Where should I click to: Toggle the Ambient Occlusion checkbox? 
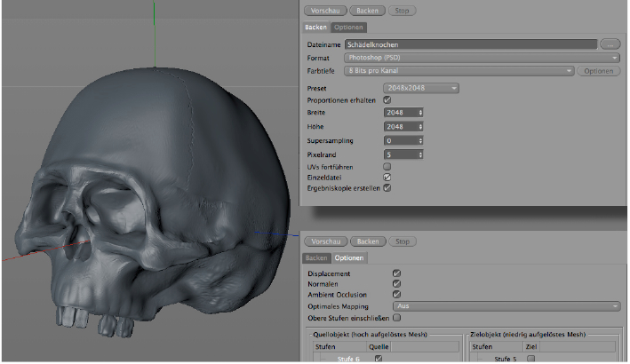[396, 295]
